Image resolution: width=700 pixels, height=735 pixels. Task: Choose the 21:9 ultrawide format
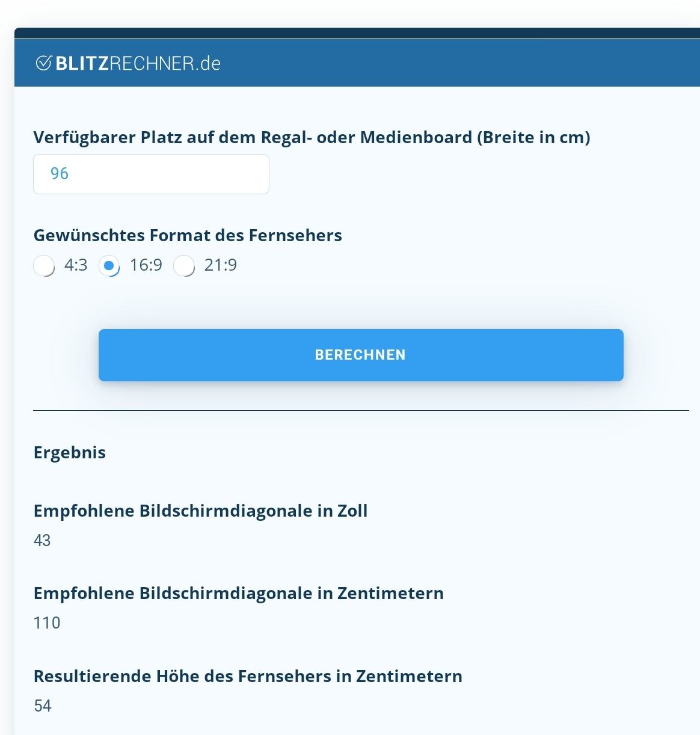point(185,265)
